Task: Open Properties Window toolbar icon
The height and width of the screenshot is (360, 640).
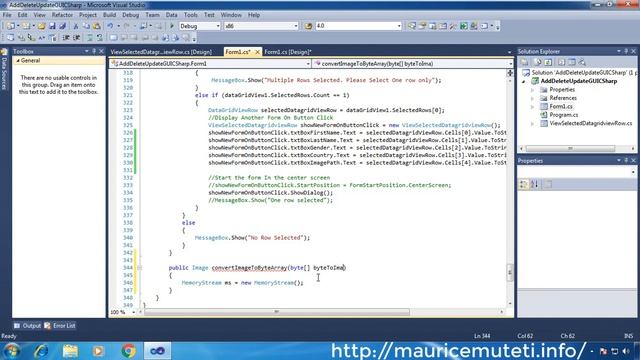Action: point(422,26)
